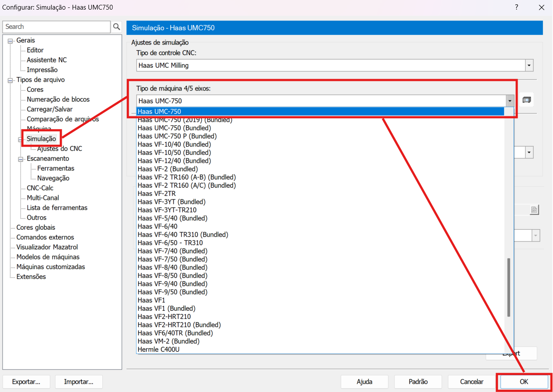Choose Haas UMC-750 P (Bundled) from list
The height and width of the screenshot is (392, 553).
tap(177, 136)
